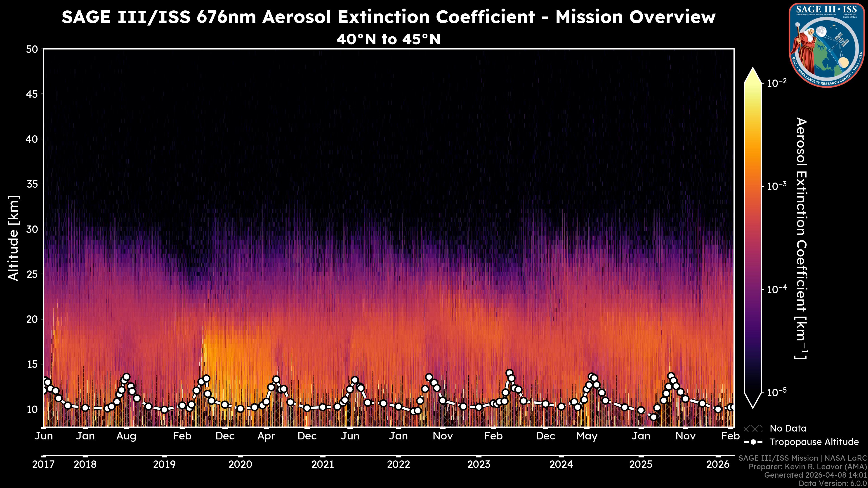Click the 40°N to 45°N subtitle

pos(388,39)
